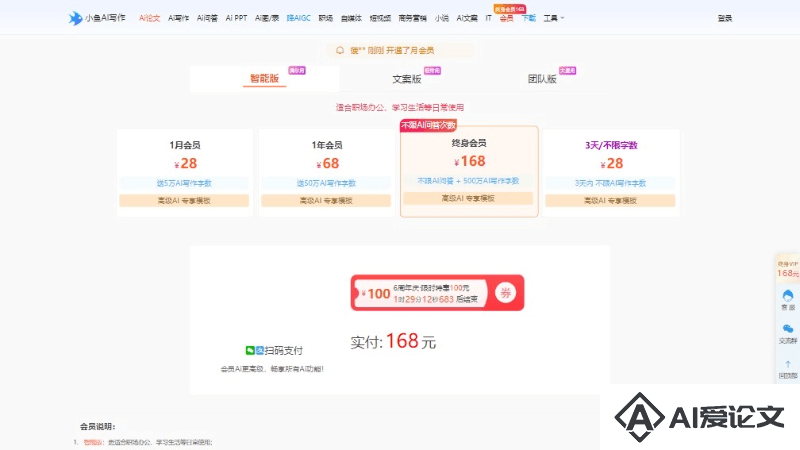The height and width of the screenshot is (450, 800).
Task: Open the IT menu item
Action: (488, 18)
